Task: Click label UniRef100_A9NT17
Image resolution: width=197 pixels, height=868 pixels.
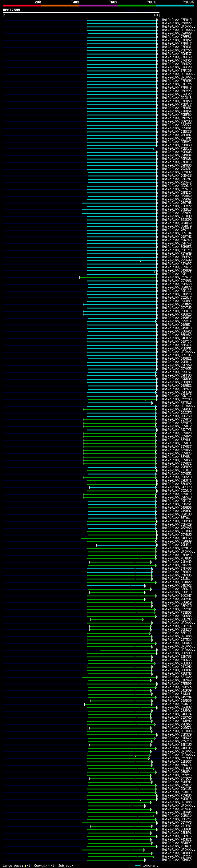Action: [x=177, y=396]
